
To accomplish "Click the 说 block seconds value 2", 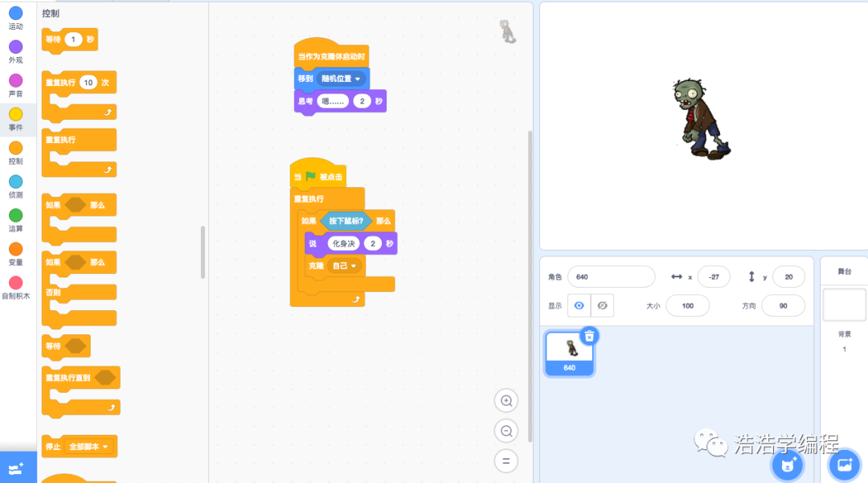I will (x=373, y=244).
